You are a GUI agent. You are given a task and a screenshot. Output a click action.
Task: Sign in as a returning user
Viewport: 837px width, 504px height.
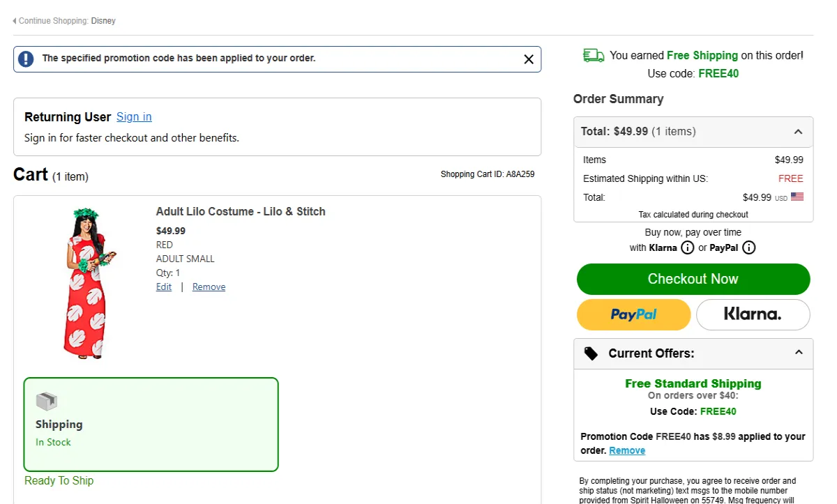click(x=134, y=116)
